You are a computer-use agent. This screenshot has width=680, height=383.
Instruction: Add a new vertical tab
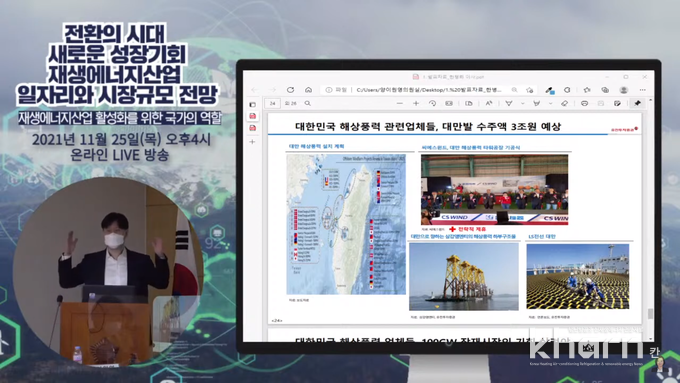(x=252, y=142)
